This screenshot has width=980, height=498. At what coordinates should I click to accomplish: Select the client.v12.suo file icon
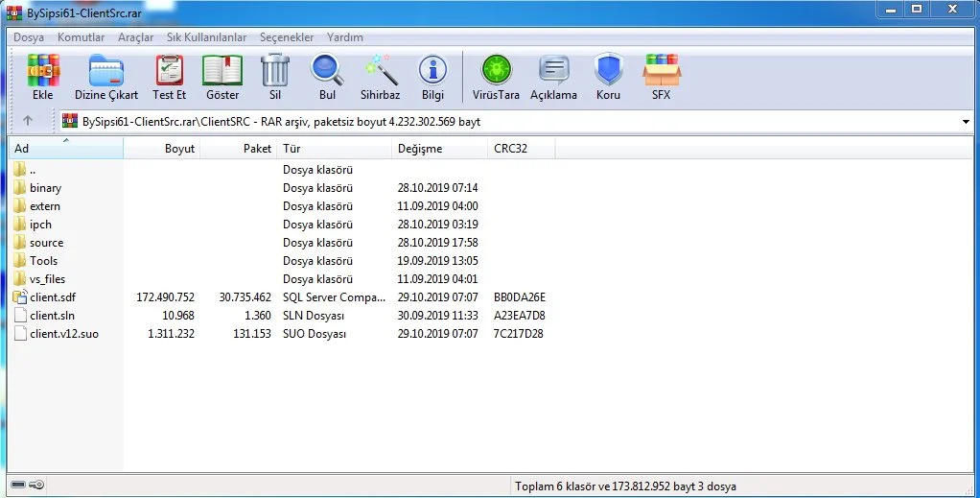tap(20, 334)
